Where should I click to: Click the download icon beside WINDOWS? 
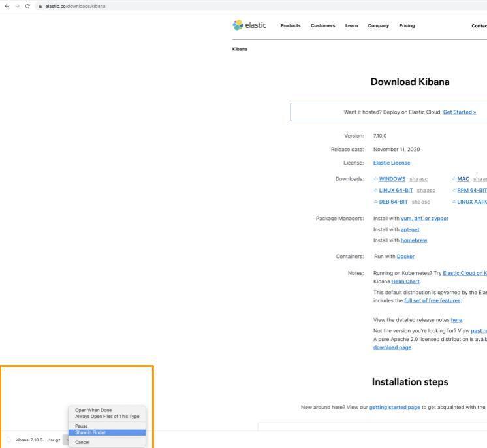375,179
